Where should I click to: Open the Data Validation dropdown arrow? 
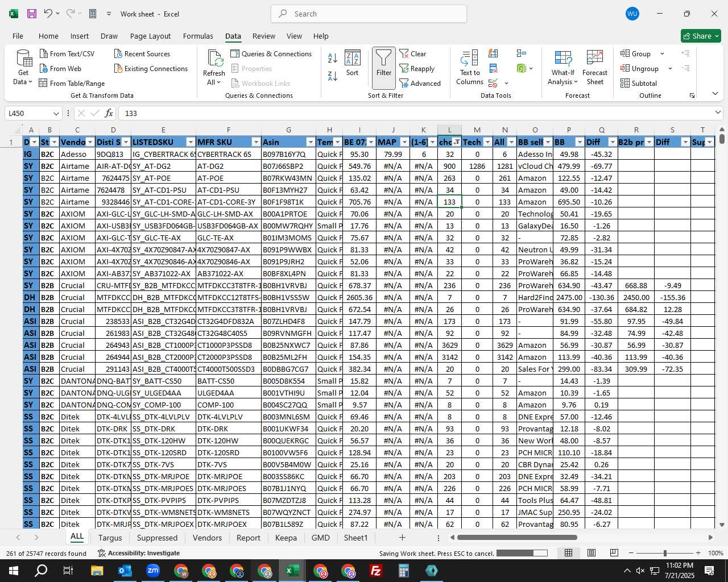506,83
